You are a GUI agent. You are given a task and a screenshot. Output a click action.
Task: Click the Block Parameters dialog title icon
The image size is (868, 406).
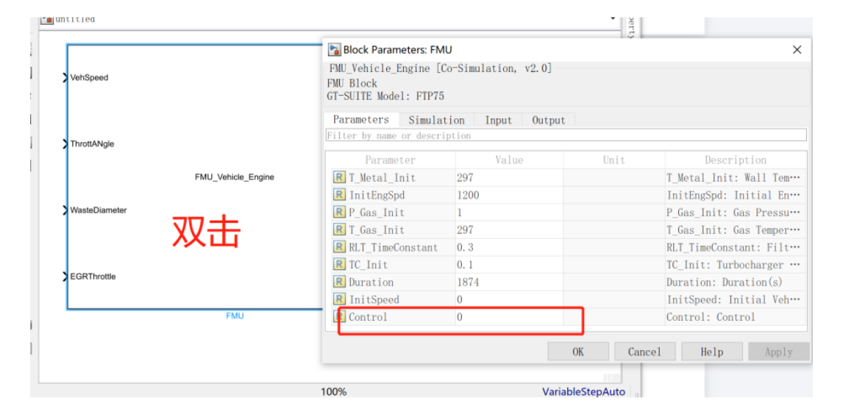(x=334, y=50)
